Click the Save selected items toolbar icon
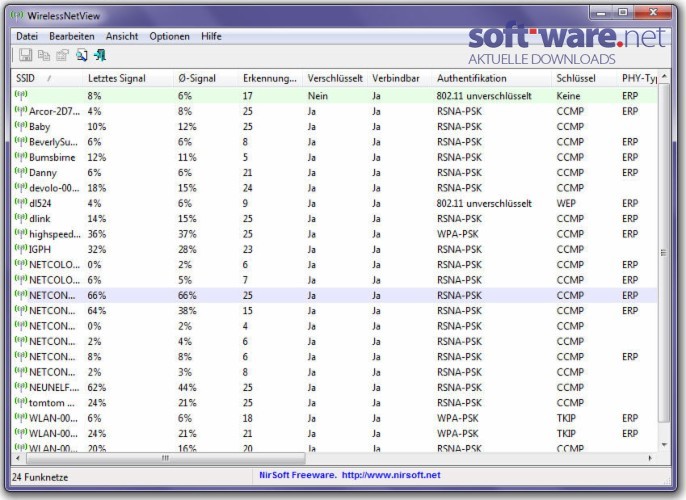The width and height of the screenshot is (686, 500). (x=25, y=55)
